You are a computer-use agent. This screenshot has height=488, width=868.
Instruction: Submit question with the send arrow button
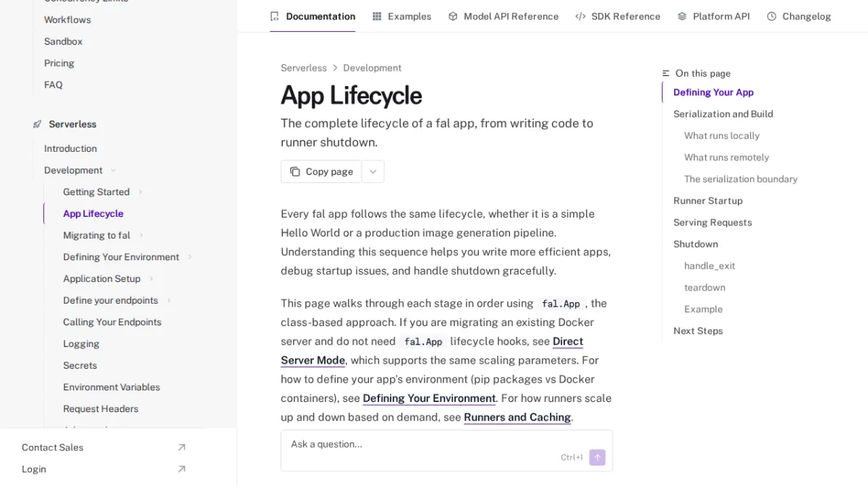click(597, 457)
